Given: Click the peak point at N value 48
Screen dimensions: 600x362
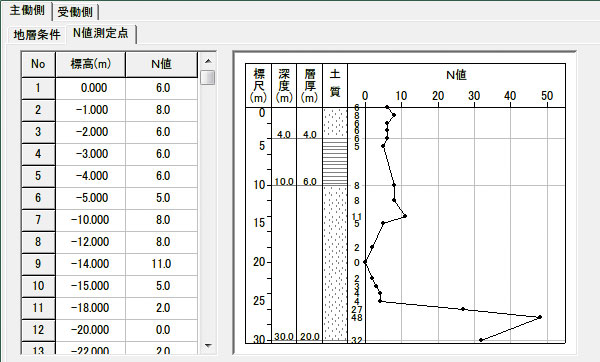Looking at the screenshot, I should coord(540,317).
